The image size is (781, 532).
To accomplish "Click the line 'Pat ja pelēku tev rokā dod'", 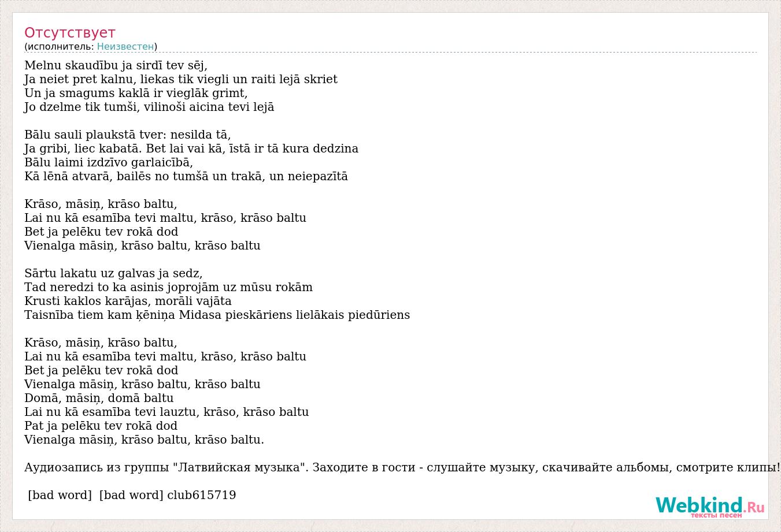I will [101, 426].
